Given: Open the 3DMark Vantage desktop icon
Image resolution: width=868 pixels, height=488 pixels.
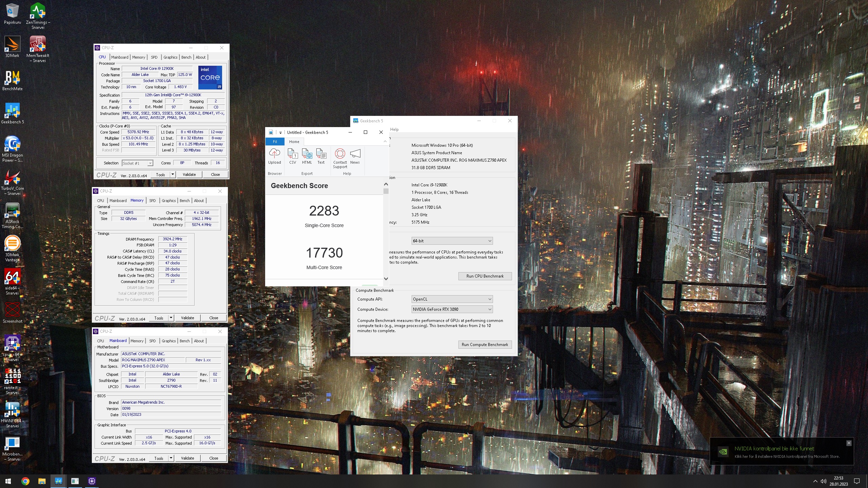Looking at the screenshot, I should [13, 249].
